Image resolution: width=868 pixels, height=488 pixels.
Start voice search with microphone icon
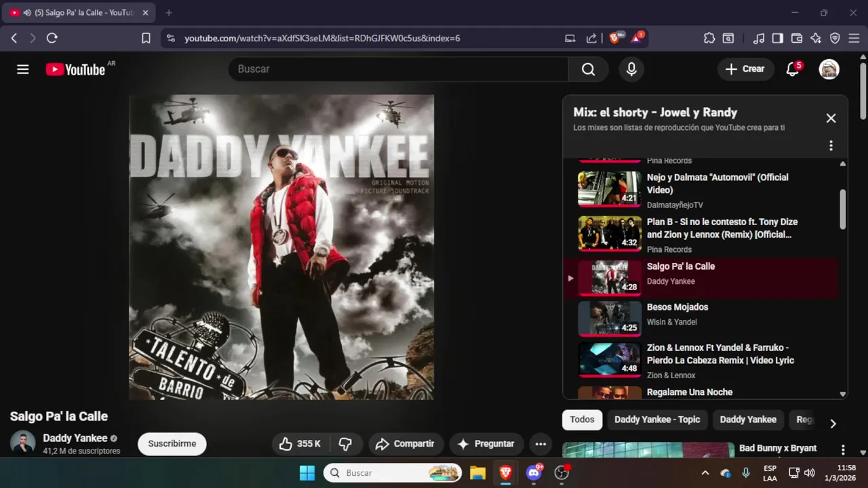pos(631,69)
